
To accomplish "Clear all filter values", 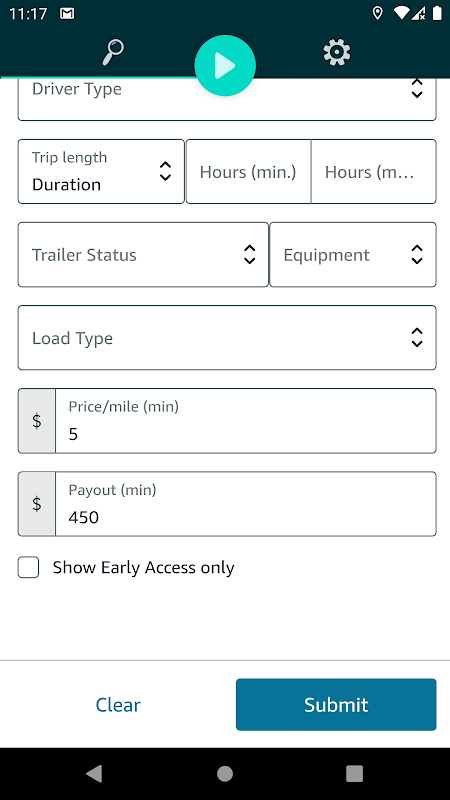I will [x=118, y=705].
